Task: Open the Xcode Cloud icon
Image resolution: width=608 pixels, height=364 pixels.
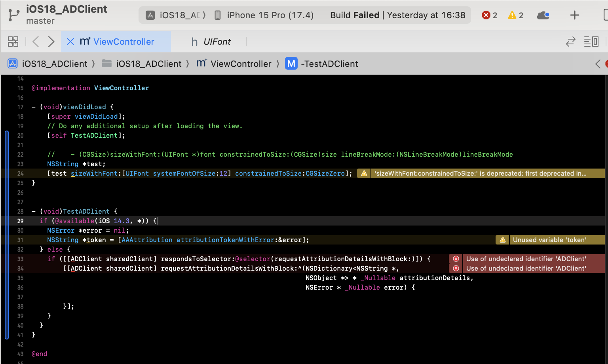Action: (543, 15)
